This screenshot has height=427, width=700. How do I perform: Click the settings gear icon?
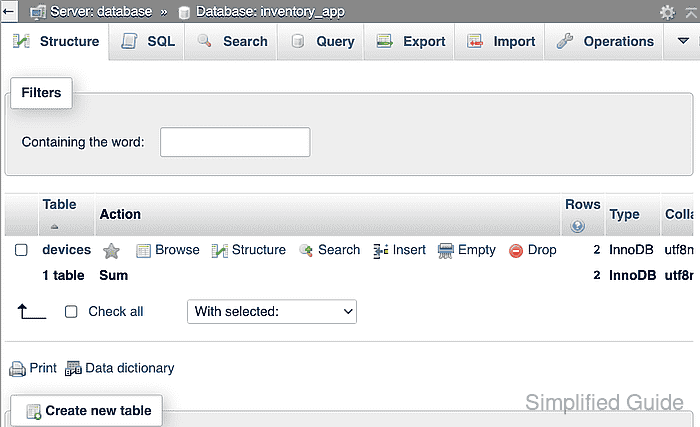667,12
